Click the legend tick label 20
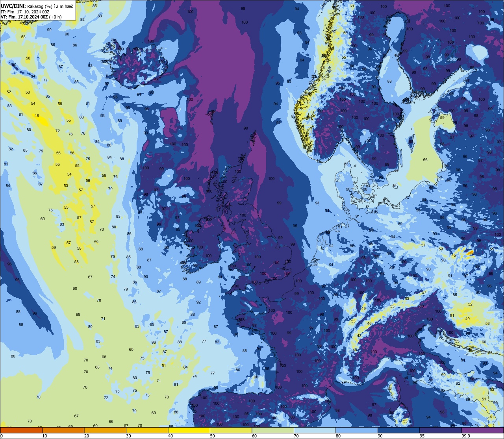This screenshot has width=504, height=439. (87, 436)
